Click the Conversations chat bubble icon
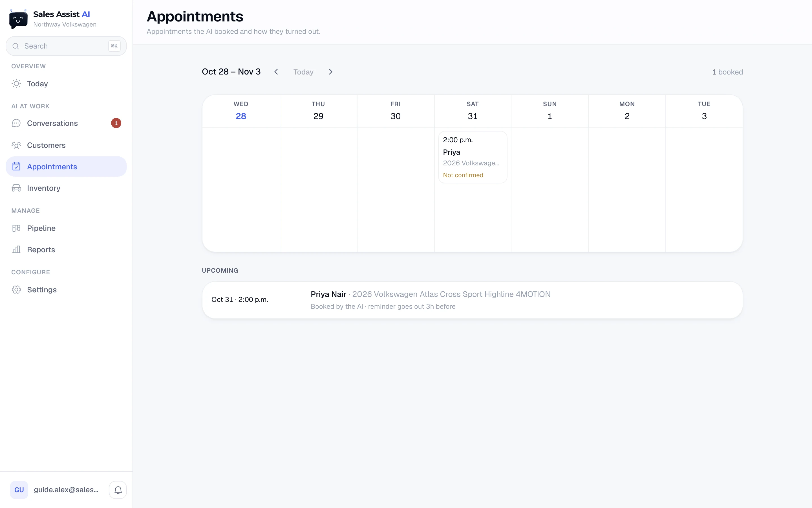Image resolution: width=812 pixels, height=508 pixels. pos(16,123)
